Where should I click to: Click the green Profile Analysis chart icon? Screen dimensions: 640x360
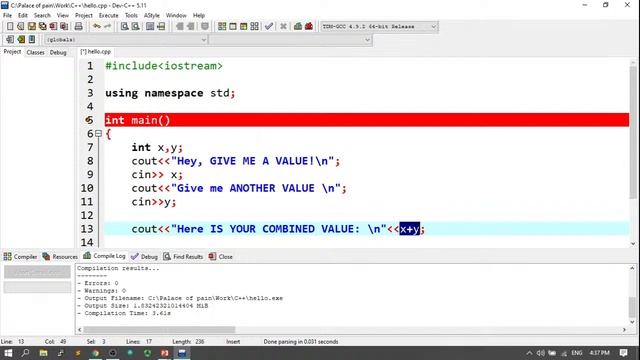298,27
